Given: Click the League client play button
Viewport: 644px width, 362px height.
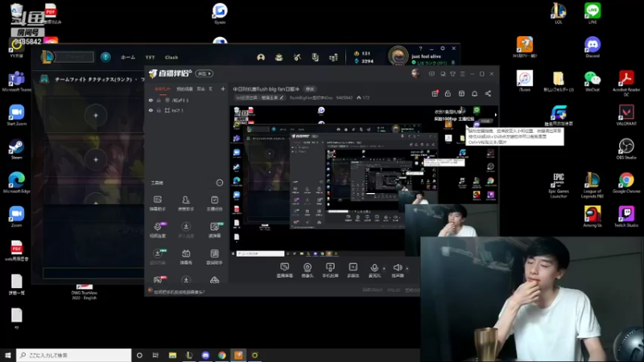Looking at the screenshot, I should tap(74, 57).
